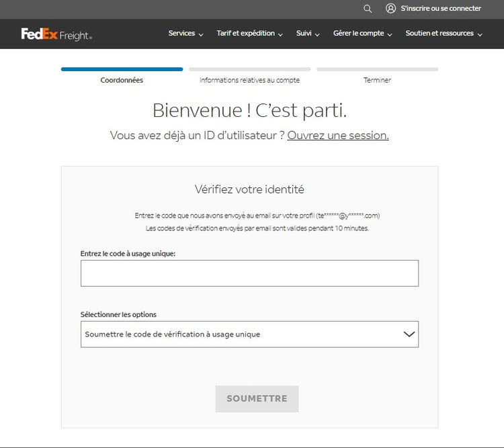Open the Services menu
This screenshot has height=448, width=504.
(181, 33)
